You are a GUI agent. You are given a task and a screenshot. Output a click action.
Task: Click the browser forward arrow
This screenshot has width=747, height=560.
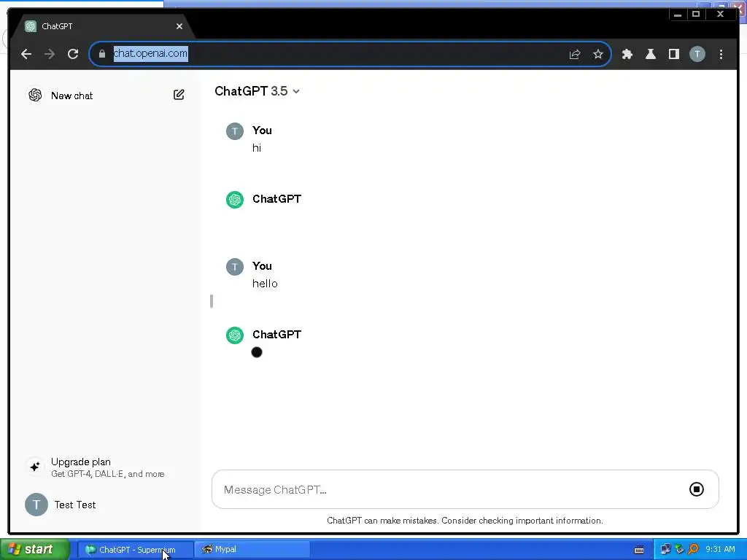pos(50,54)
